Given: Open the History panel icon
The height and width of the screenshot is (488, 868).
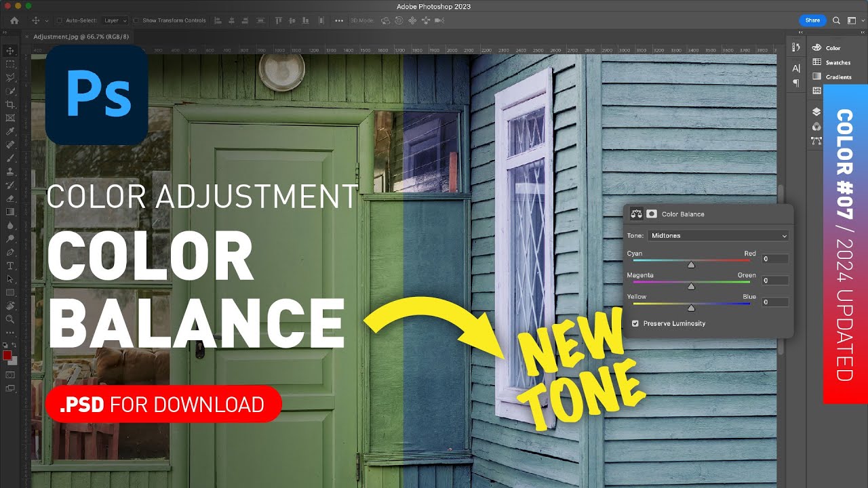Looking at the screenshot, I should (x=796, y=47).
